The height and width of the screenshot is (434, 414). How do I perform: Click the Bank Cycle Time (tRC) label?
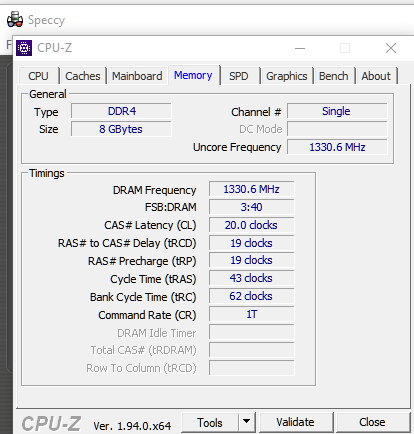[143, 297]
